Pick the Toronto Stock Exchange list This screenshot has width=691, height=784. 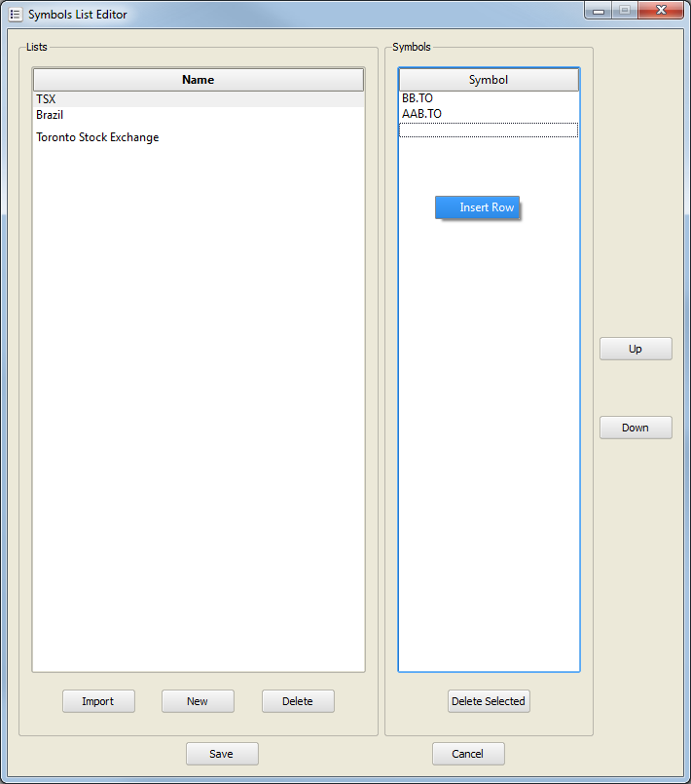tap(97, 137)
